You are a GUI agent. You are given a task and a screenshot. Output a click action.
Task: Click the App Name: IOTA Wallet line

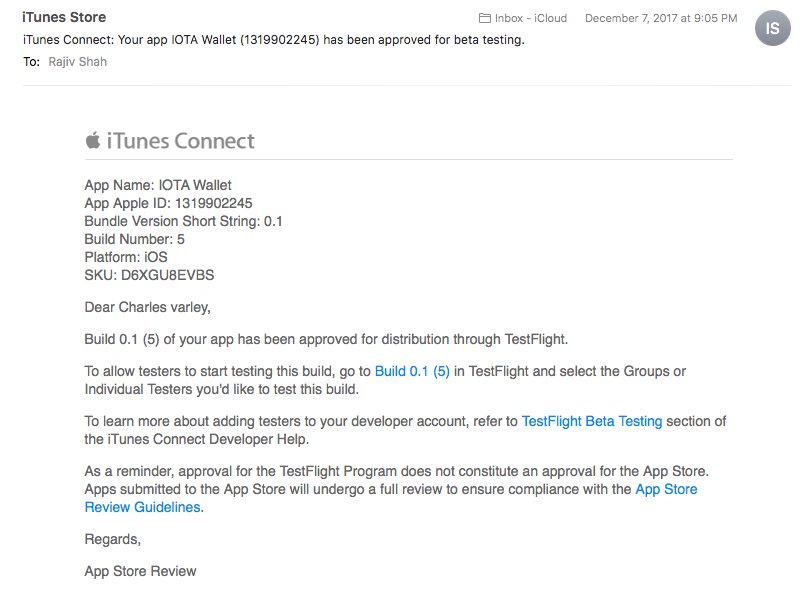tap(158, 185)
